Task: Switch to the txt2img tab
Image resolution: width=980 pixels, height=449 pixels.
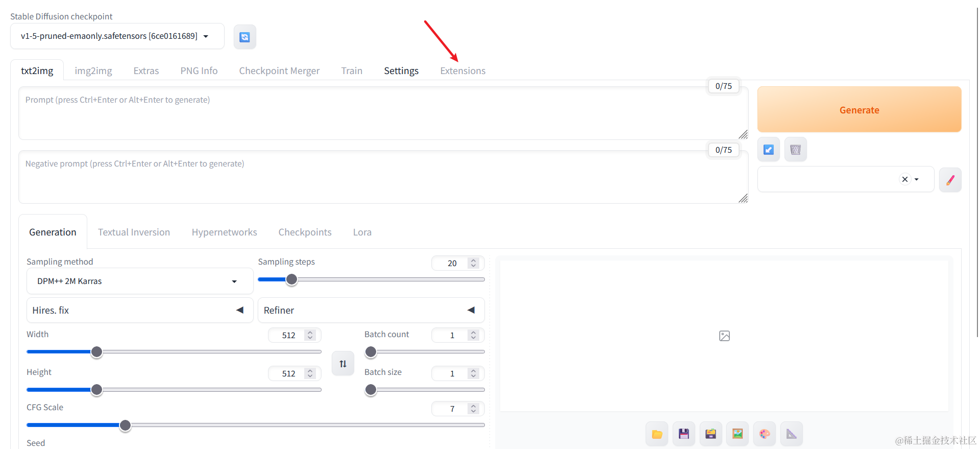Action: [x=37, y=70]
